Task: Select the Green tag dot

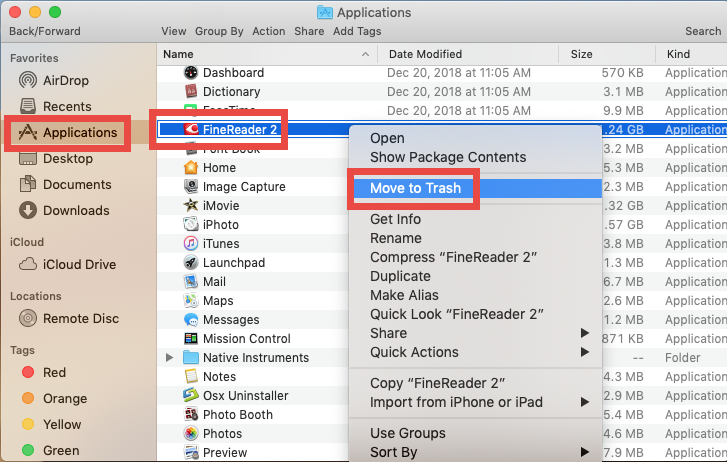Action: 28,450
